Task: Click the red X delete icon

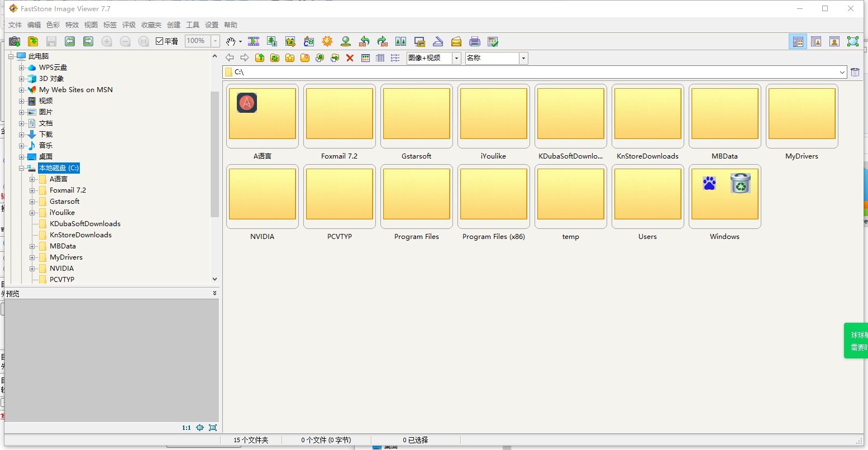Action: 350,58
